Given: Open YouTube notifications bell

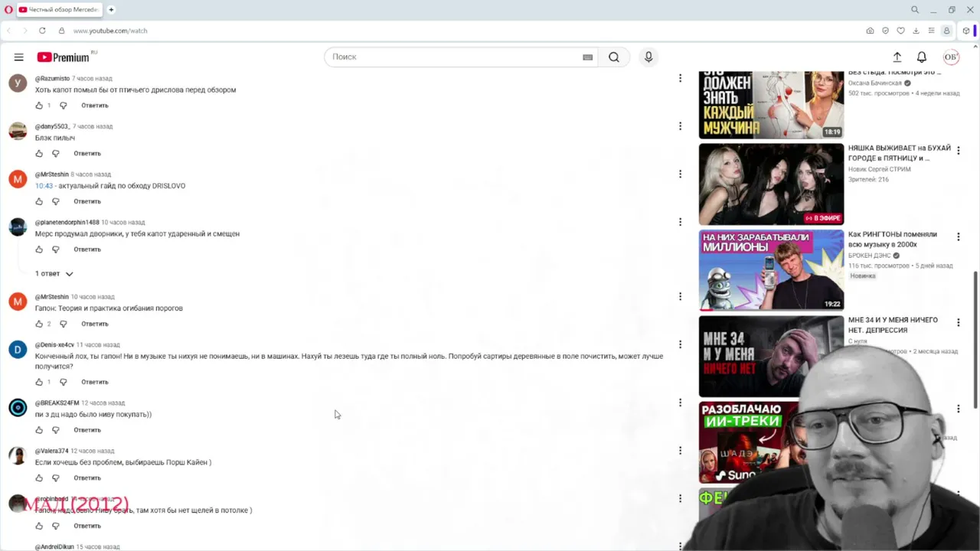Looking at the screenshot, I should [922, 57].
